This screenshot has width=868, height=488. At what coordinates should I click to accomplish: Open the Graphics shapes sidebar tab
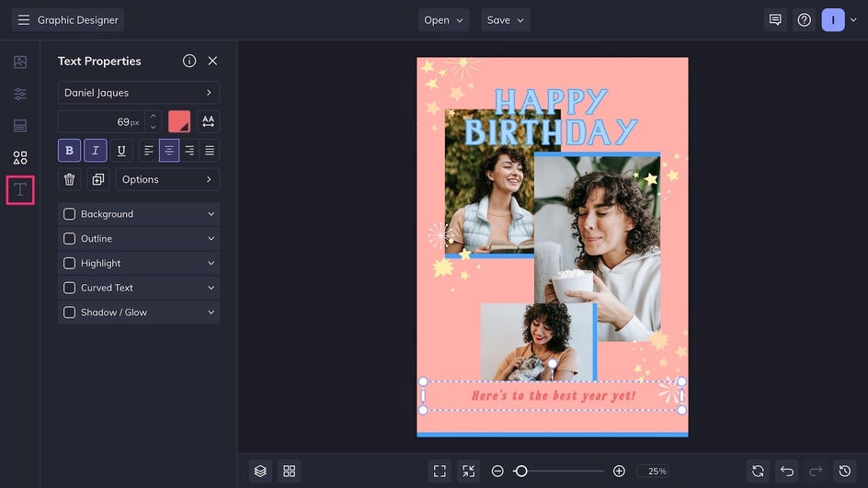click(x=20, y=158)
